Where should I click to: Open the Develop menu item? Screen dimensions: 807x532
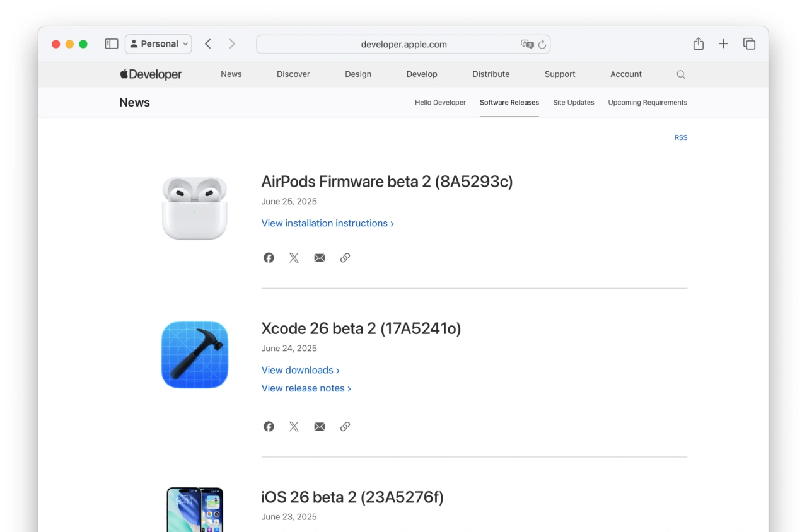422,74
